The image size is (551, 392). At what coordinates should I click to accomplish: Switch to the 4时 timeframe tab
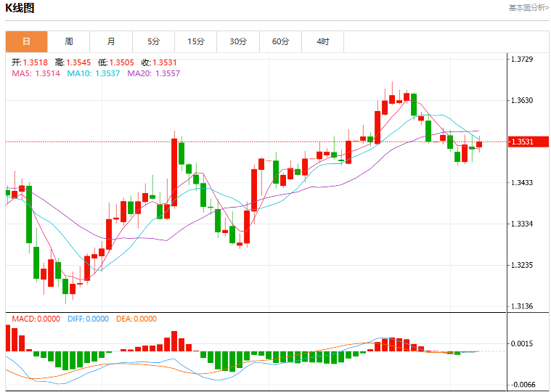322,42
